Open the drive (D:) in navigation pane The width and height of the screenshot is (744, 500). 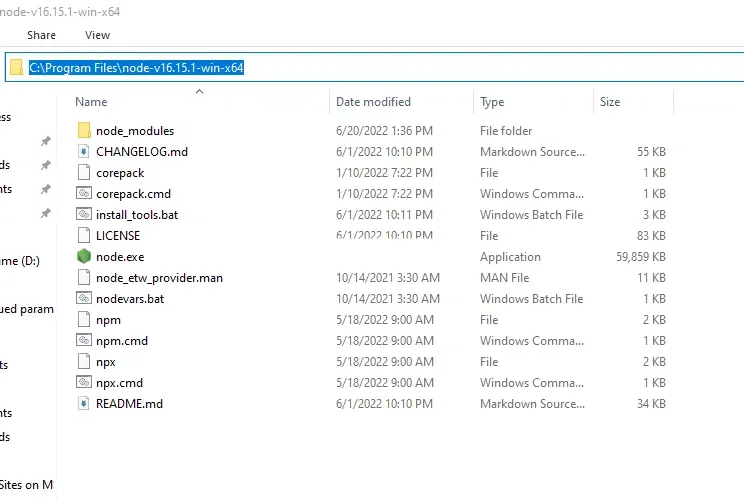click(x=20, y=261)
